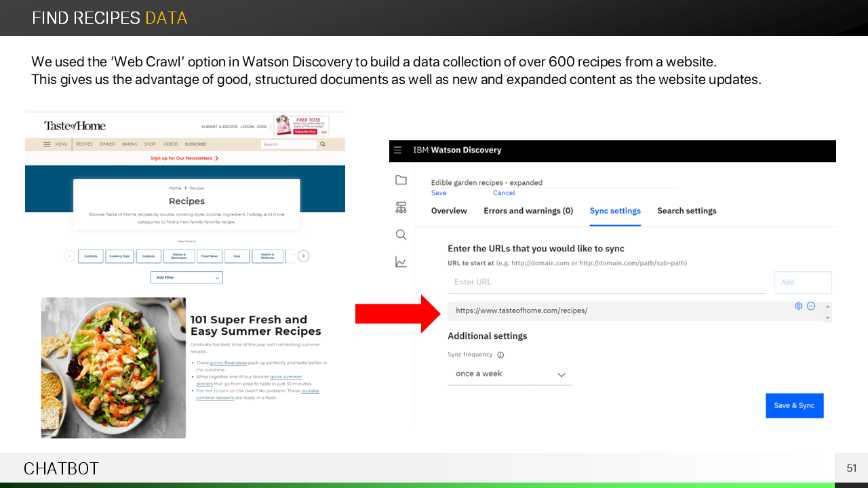868x488 pixels.
Task: Open the line chart icon in sidebar
Action: [x=401, y=262]
